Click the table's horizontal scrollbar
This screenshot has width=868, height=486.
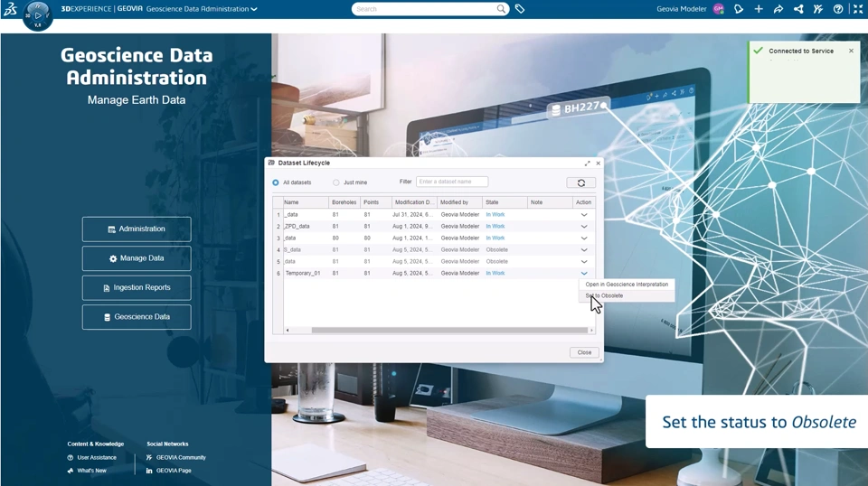click(449, 330)
